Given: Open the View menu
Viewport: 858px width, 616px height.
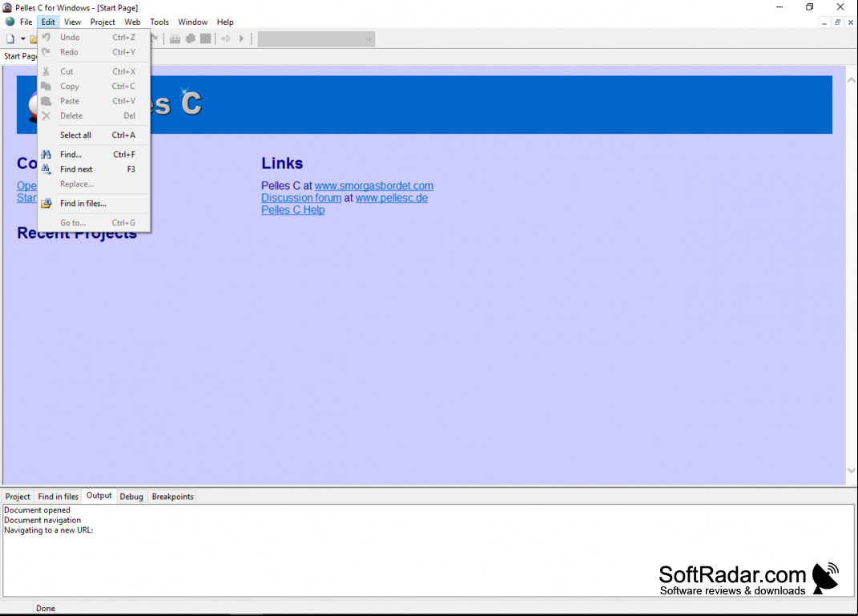Looking at the screenshot, I should tap(72, 22).
